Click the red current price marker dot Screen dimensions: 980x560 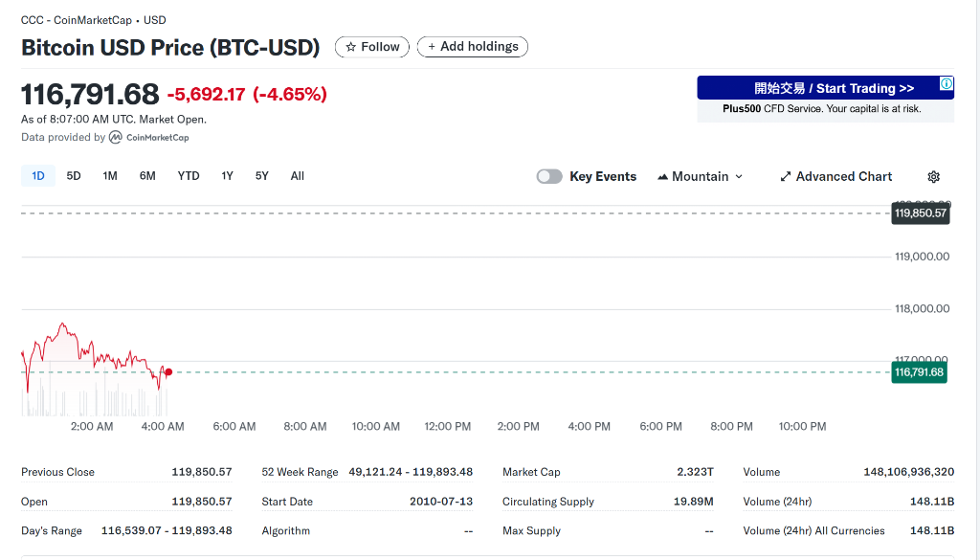coord(168,372)
